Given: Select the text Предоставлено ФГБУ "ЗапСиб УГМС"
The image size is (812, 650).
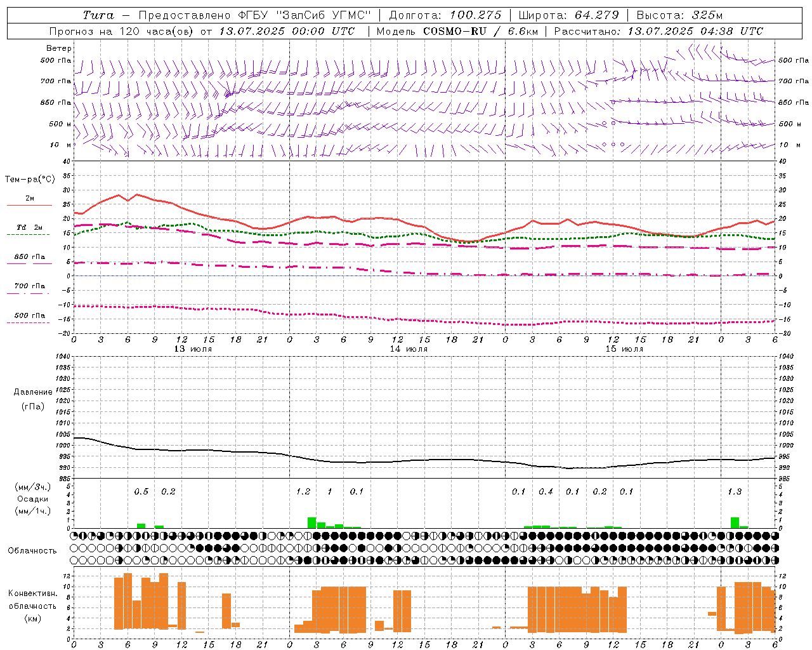Looking at the screenshot, I should pos(254,15).
